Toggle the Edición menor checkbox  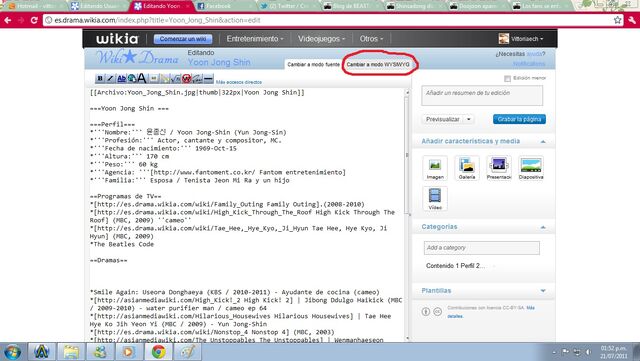point(507,78)
